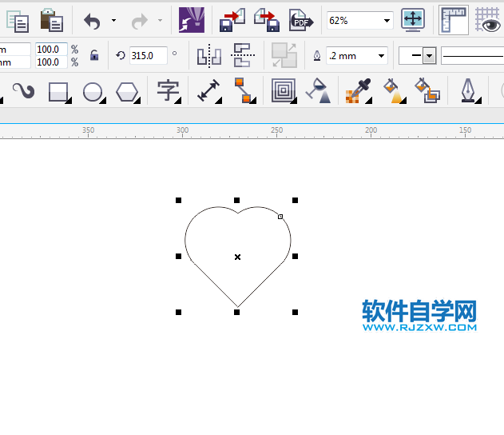Mirror the object vertically
504x435 pixels.
[x=243, y=55]
